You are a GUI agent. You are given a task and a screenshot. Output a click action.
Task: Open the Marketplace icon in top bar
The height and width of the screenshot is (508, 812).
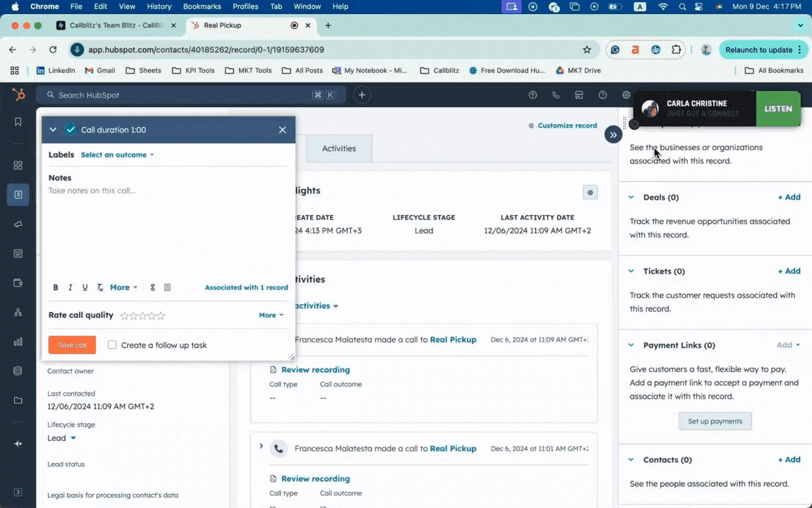pos(579,95)
